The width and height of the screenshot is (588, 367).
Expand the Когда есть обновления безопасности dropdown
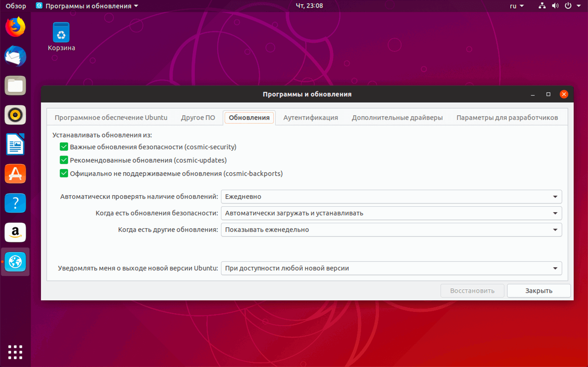point(391,213)
